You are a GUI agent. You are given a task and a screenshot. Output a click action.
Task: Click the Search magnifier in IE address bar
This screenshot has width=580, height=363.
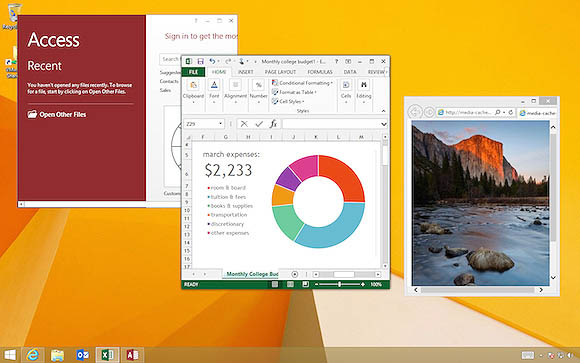click(498, 112)
